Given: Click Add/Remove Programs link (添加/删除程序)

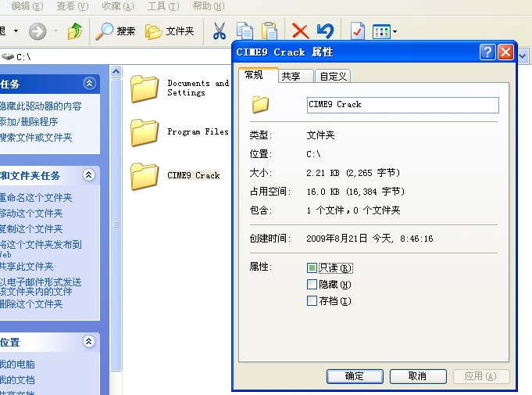Looking at the screenshot, I should (29, 121).
